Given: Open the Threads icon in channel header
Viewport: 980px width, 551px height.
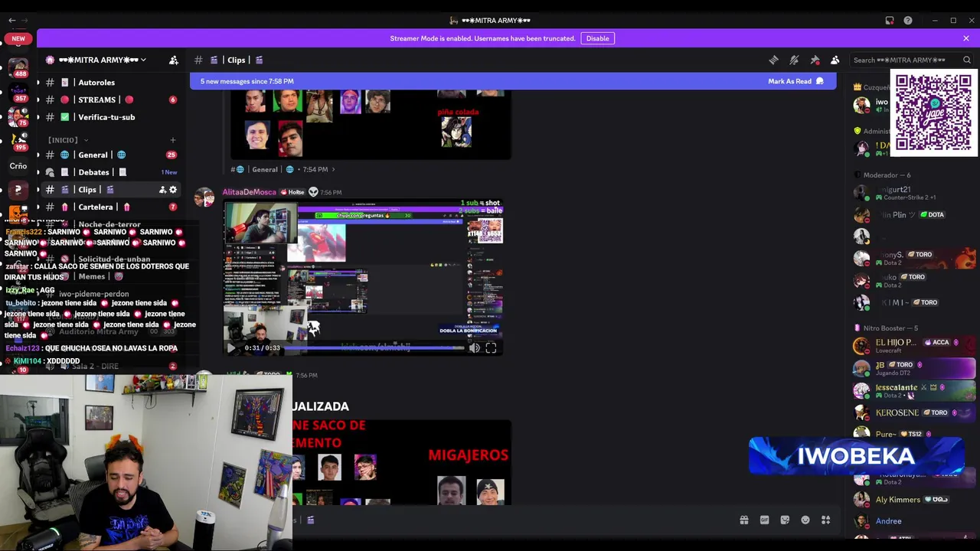Looking at the screenshot, I should click(x=773, y=60).
